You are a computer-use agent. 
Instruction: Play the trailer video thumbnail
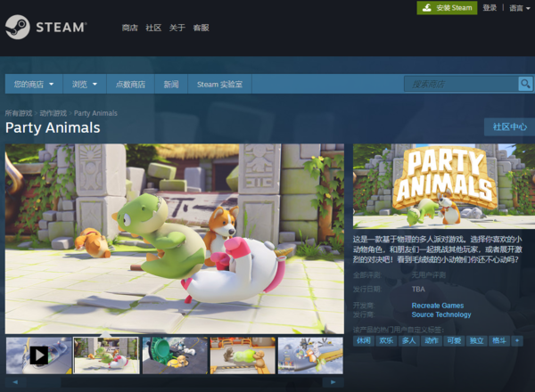pos(39,355)
